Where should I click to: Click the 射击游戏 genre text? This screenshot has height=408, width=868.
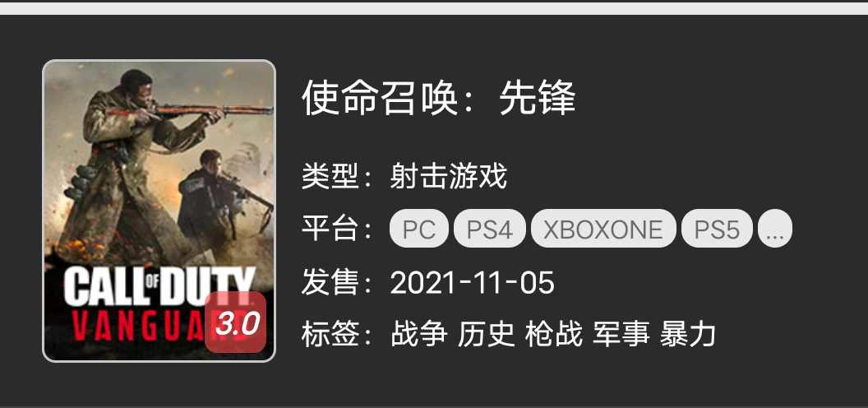coord(449,177)
